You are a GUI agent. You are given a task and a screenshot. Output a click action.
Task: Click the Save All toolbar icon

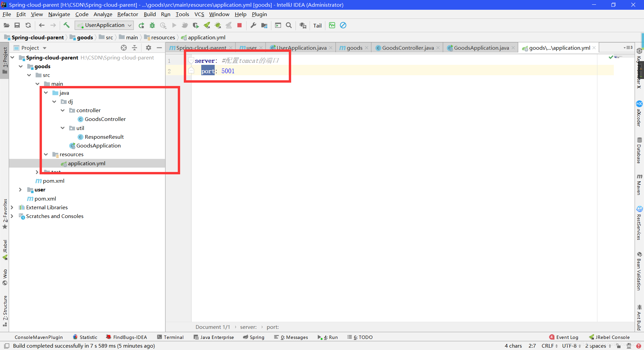pyautogui.click(x=17, y=25)
